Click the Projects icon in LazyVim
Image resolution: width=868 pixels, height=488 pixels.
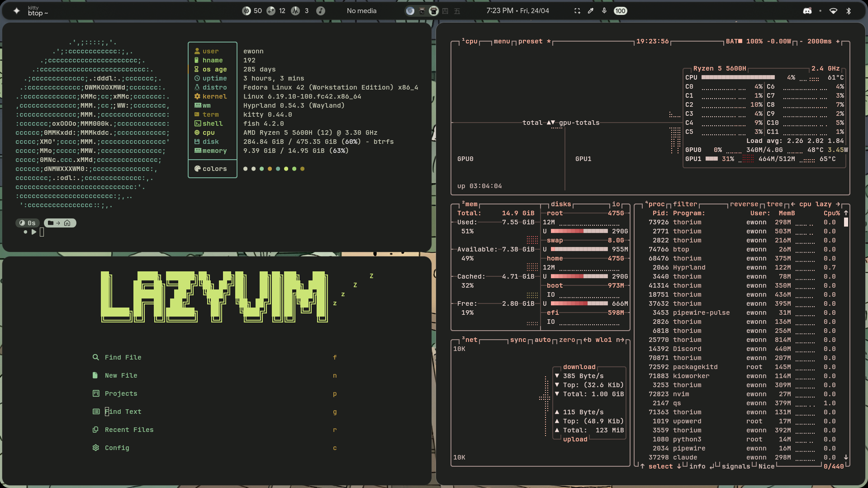(95, 393)
